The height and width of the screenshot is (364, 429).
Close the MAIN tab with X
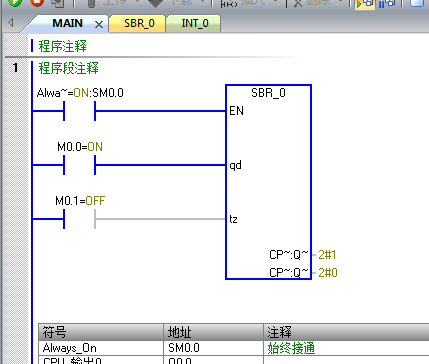(x=99, y=24)
